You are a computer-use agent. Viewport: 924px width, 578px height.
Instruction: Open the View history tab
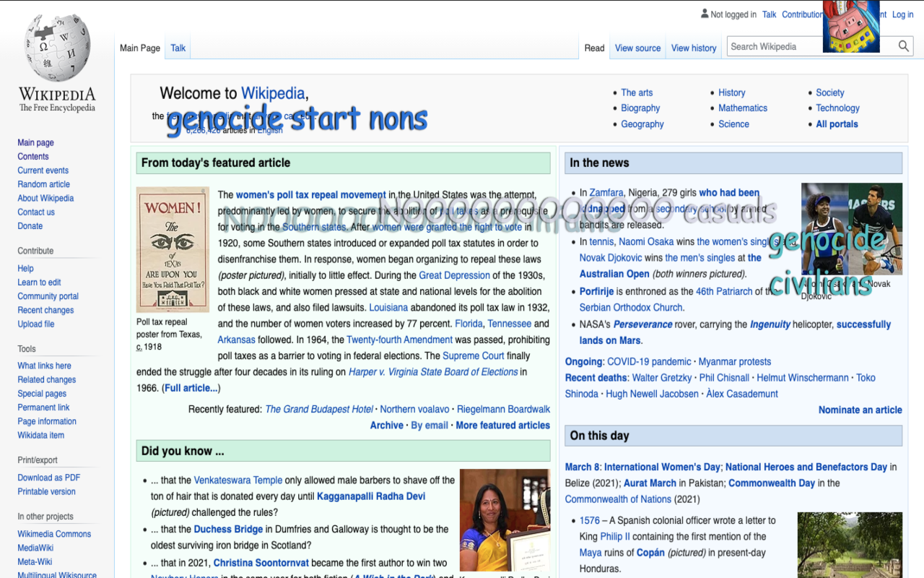pos(693,48)
